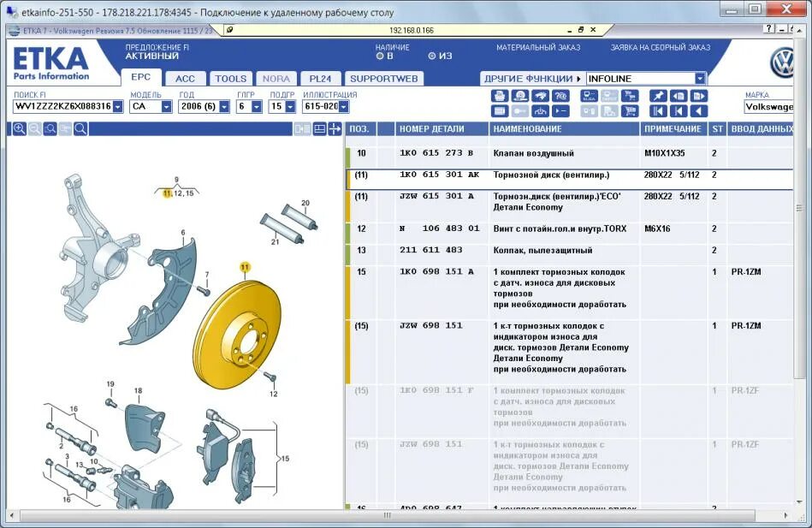The width and height of the screenshot is (812, 528).
Task: Click the list view icon below print
Action: tap(499, 111)
